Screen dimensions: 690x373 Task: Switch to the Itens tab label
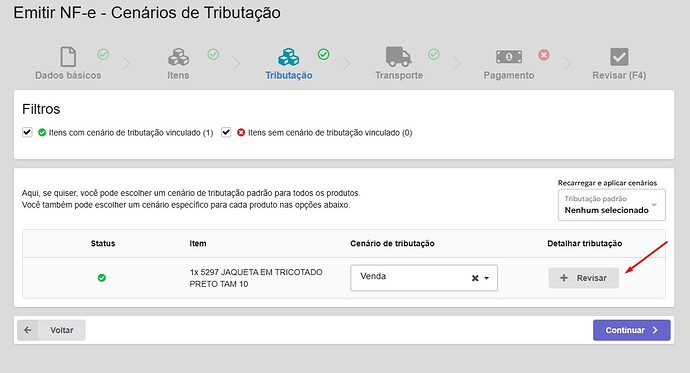pos(178,75)
